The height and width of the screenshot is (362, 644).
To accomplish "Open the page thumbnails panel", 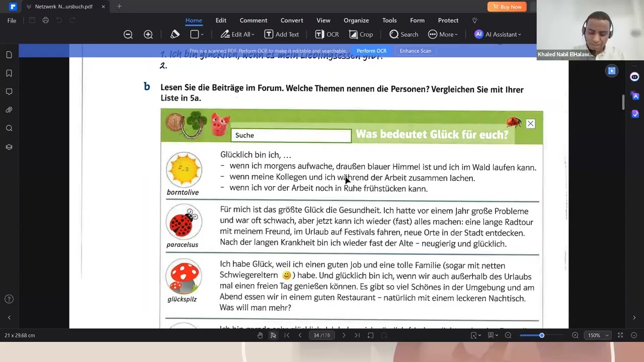I will tap(9, 55).
